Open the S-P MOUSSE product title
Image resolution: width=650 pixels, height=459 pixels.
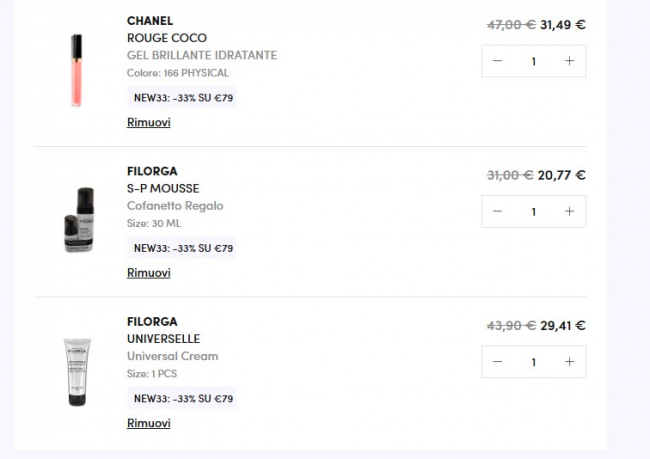163,188
